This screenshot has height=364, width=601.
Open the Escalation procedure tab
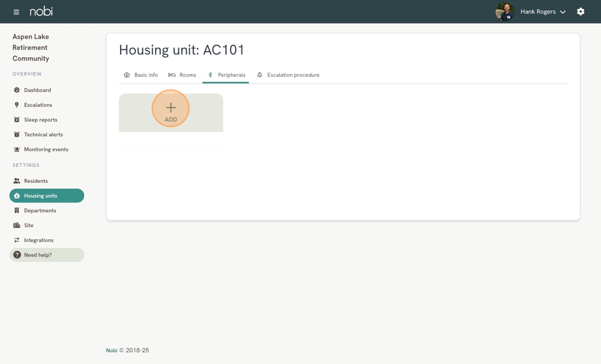288,75
